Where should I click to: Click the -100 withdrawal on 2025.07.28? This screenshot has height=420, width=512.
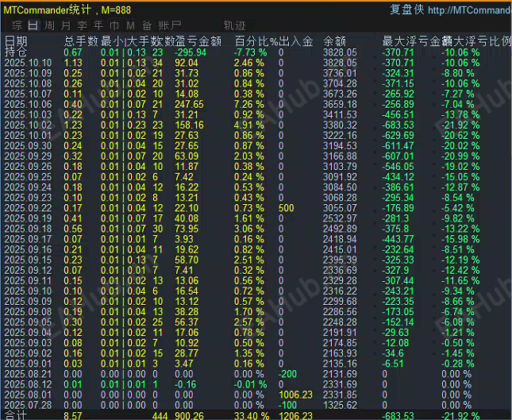287,405
